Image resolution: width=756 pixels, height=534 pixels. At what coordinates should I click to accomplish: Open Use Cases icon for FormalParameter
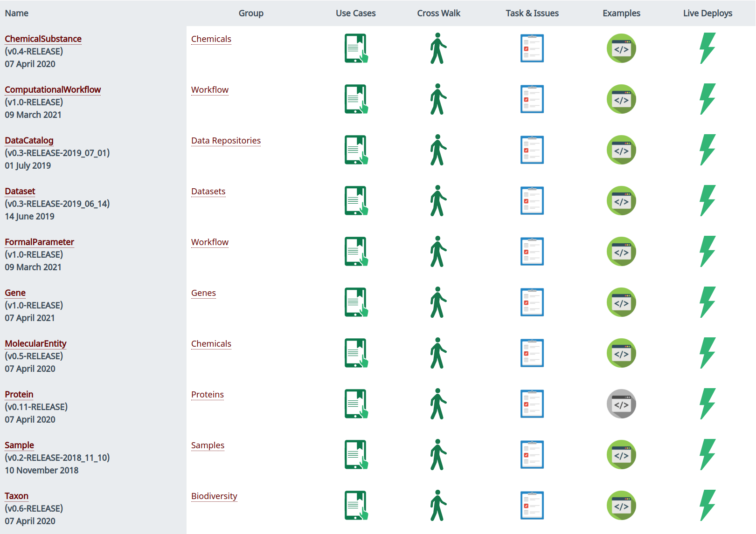click(356, 251)
